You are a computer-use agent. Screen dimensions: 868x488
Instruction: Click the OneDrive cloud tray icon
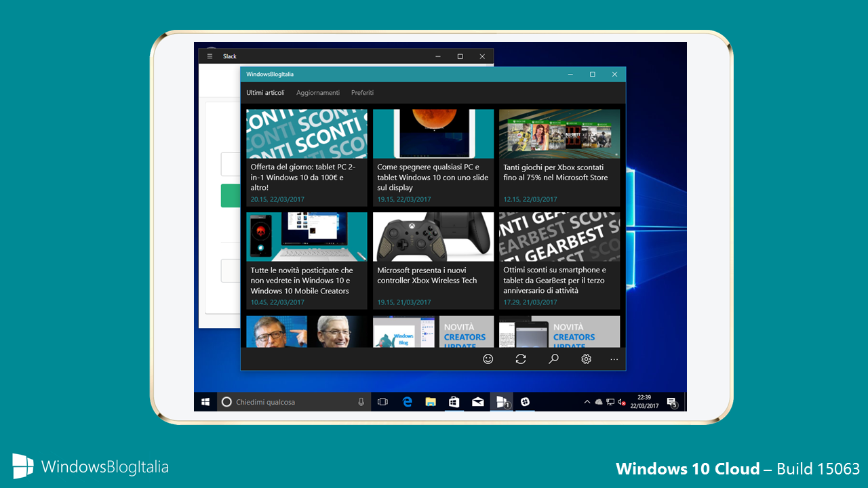pyautogui.click(x=599, y=402)
